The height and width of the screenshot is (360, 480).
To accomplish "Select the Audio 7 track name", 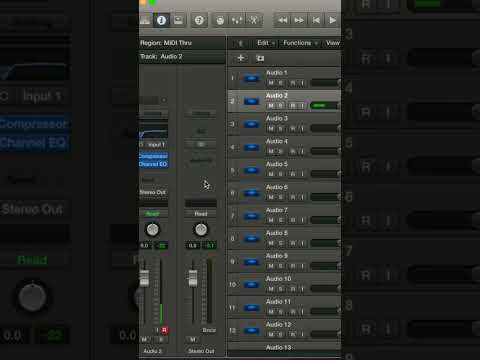I will 277,210.
